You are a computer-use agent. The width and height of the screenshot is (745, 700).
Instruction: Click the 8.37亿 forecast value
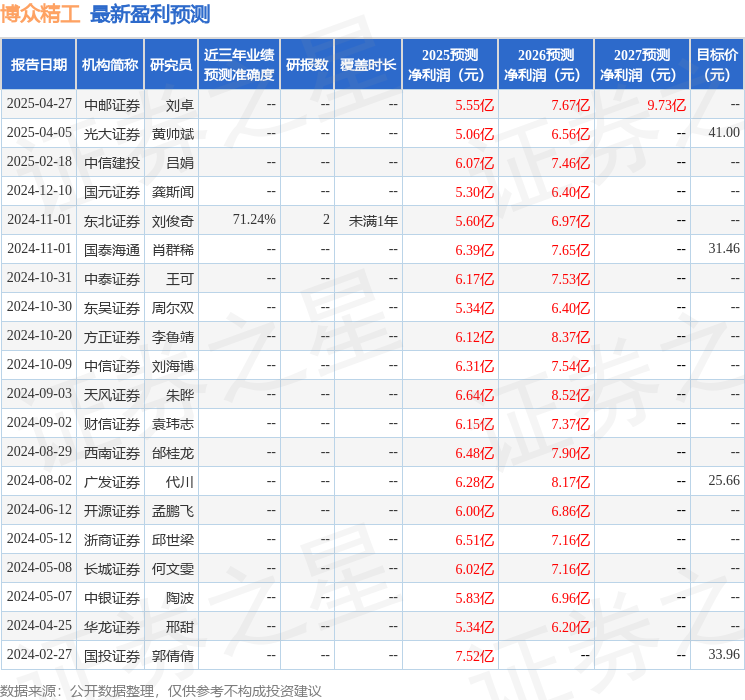(x=570, y=337)
